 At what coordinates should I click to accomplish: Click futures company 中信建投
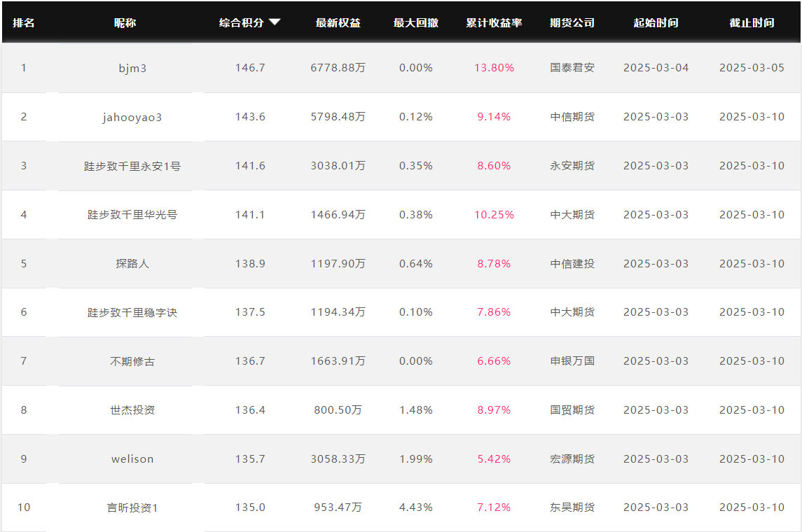[x=572, y=264]
